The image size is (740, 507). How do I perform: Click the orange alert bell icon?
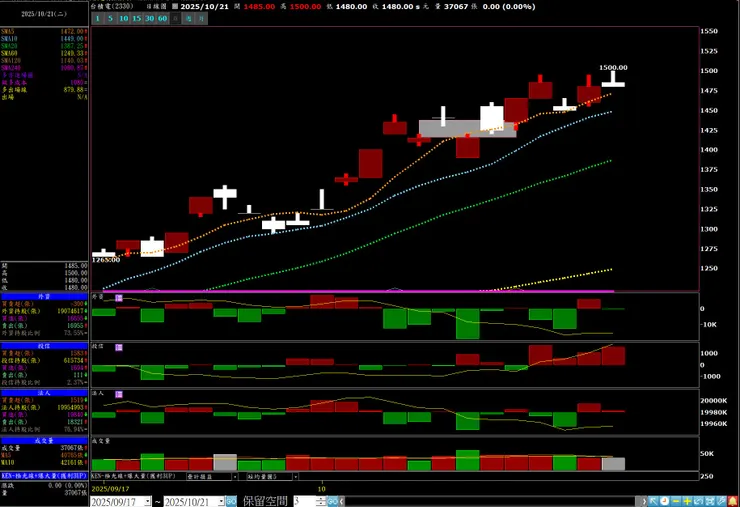tap(733, 501)
